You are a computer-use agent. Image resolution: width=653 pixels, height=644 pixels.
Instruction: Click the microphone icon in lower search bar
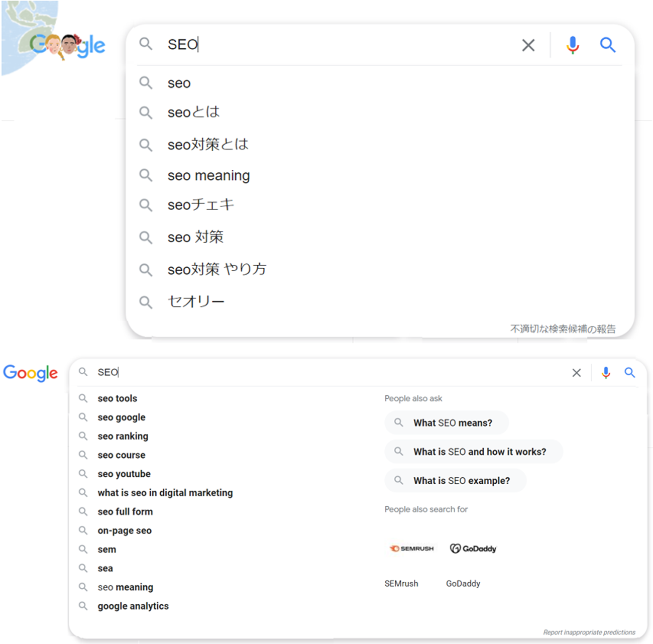[606, 373]
